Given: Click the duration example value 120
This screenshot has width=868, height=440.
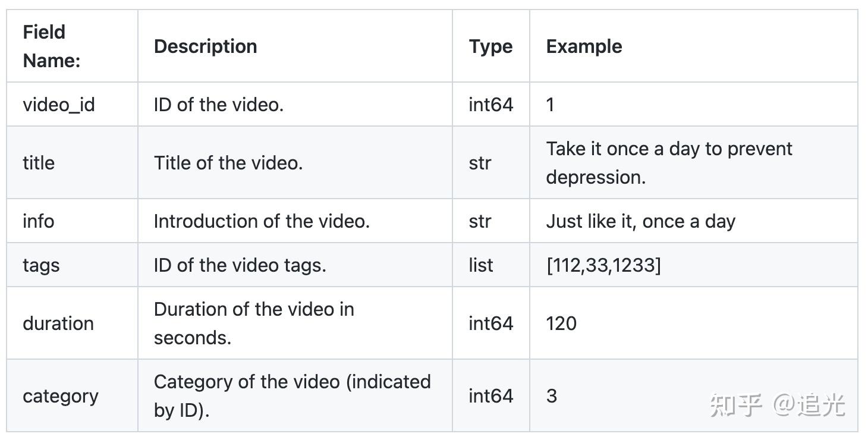Looking at the screenshot, I should click(561, 323).
